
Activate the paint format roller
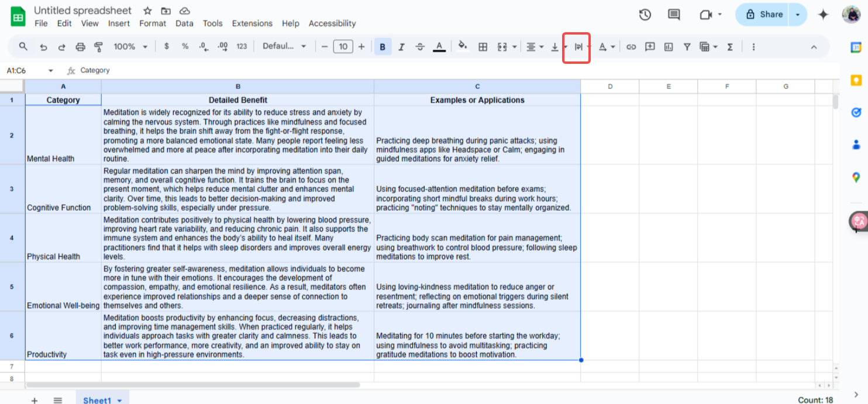tap(99, 47)
